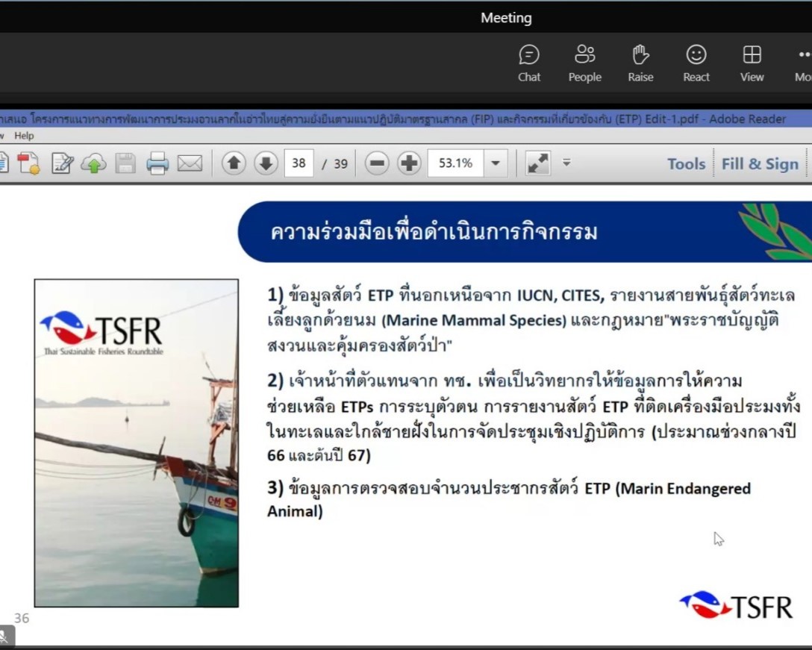Open the React emoji picker
The height and width of the screenshot is (650, 812).
(x=696, y=63)
